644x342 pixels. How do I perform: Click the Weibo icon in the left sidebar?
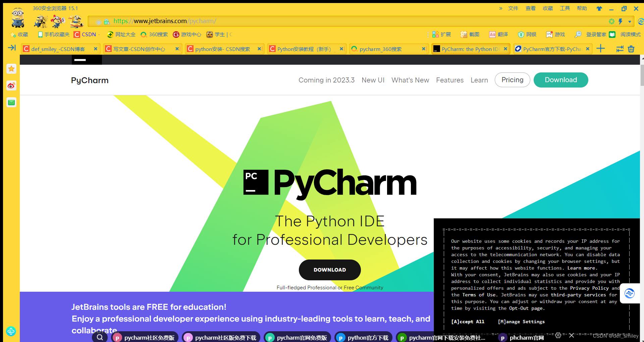tap(11, 86)
